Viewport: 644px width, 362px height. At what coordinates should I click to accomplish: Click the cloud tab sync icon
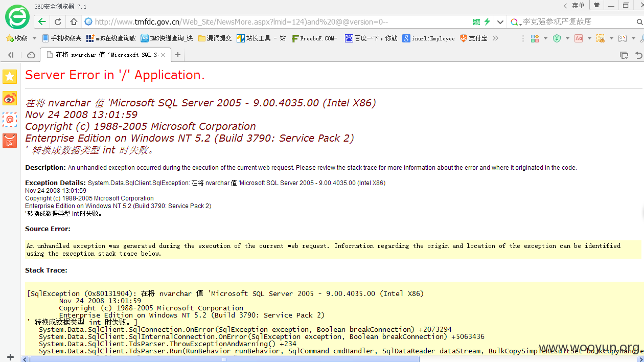31,55
